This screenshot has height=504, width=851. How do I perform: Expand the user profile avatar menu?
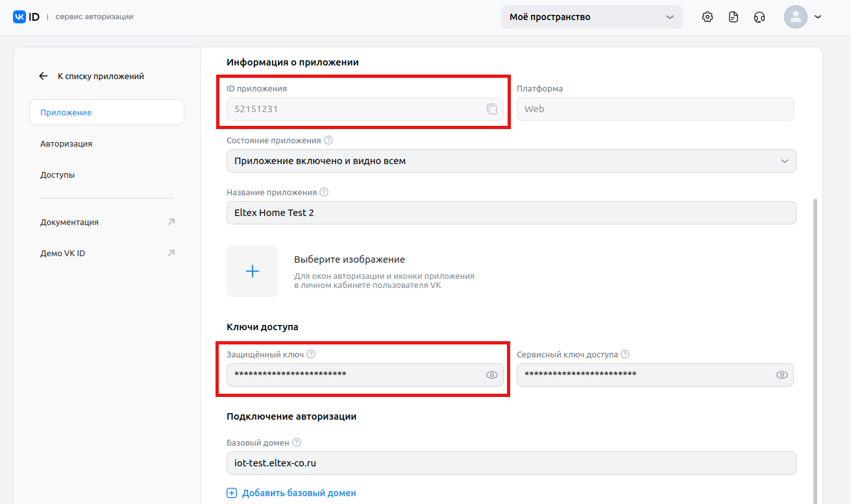[803, 17]
